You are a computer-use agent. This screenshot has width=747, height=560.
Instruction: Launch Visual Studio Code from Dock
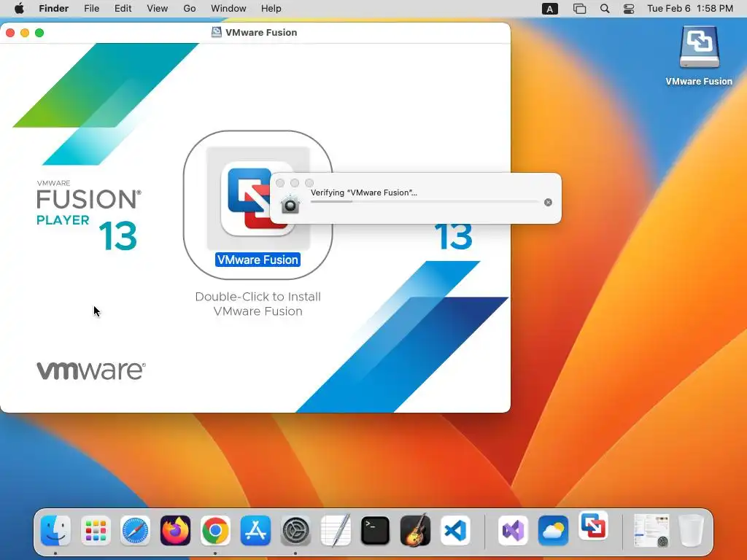pos(455,531)
